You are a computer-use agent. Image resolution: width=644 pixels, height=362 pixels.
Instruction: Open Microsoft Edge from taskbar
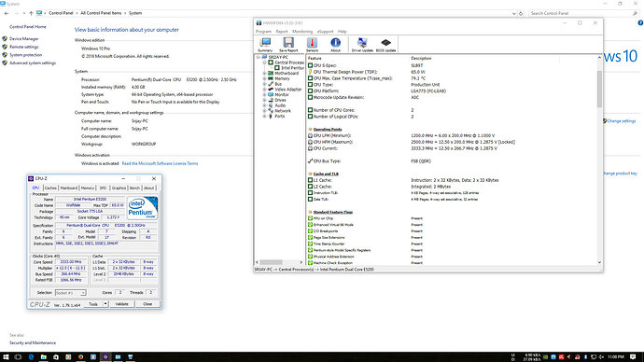[31, 357]
